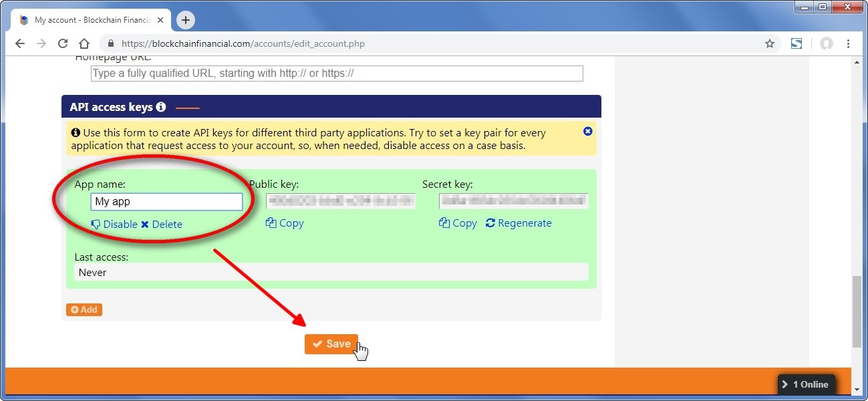This screenshot has height=401, width=868.
Task: Reload the current page
Action: click(x=63, y=44)
